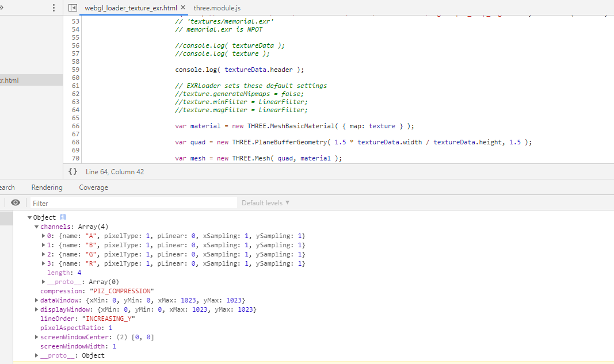
Task: Switch to the three.module.js tab
Action: (217, 8)
